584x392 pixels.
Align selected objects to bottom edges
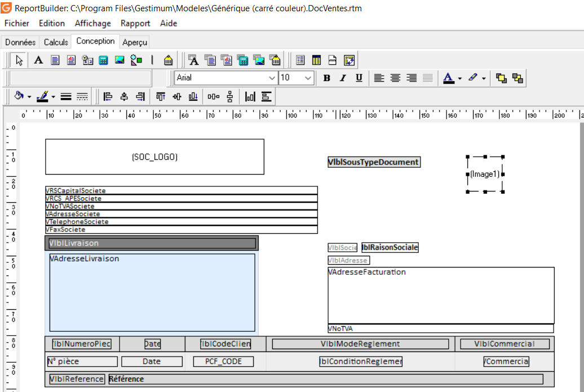[x=193, y=97]
